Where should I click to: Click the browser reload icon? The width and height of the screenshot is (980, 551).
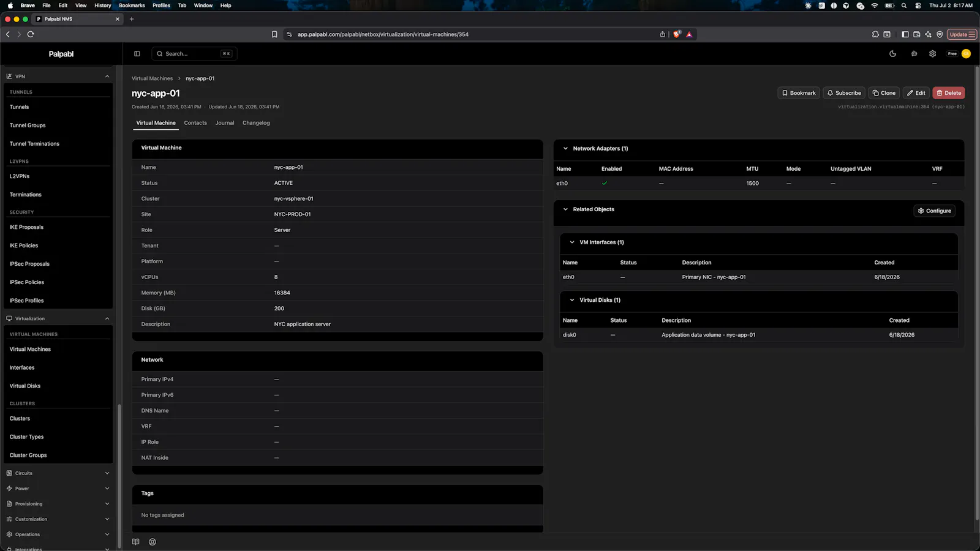pyautogui.click(x=31, y=34)
